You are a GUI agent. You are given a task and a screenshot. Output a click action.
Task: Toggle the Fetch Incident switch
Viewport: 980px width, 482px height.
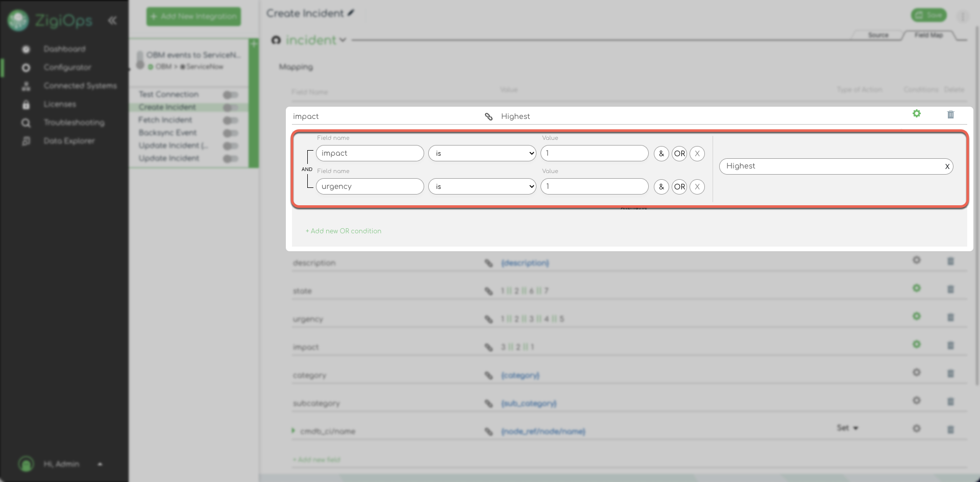pyautogui.click(x=230, y=120)
